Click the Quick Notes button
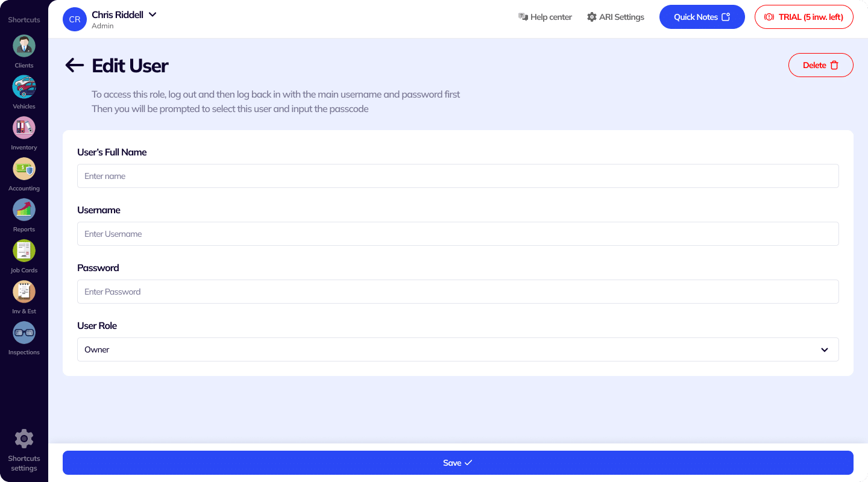 (702, 17)
